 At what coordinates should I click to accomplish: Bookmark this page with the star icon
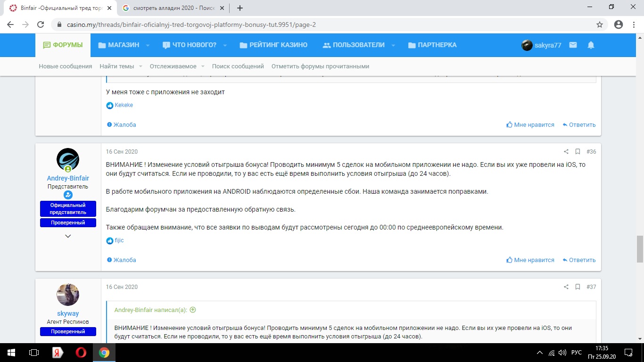[600, 25]
